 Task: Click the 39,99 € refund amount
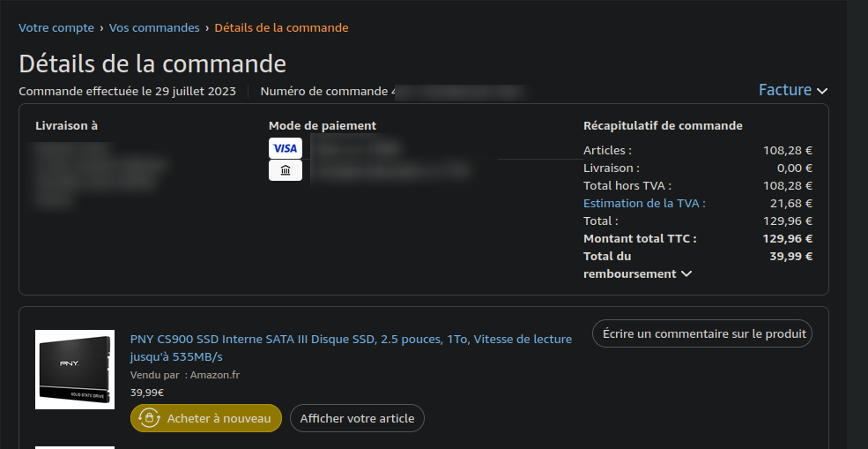click(x=790, y=256)
